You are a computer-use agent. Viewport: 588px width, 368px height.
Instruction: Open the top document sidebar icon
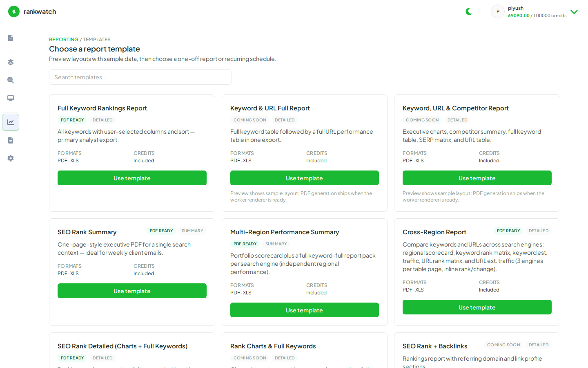tap(11, 38)
